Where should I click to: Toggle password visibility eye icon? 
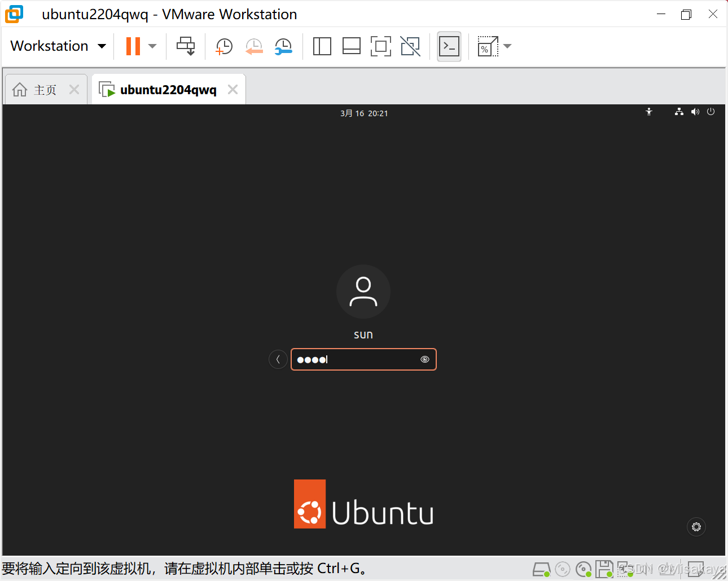425,359
